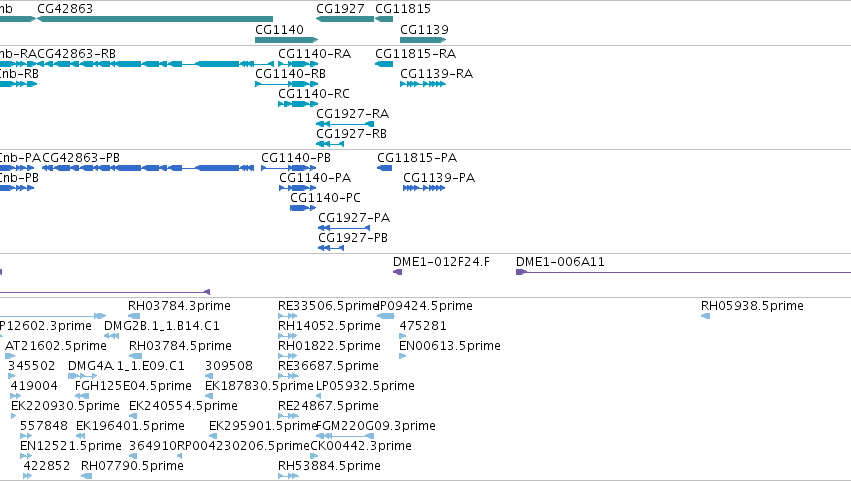Click the RH53884.5prime EST label
Screen dimensions: 851x481
point(329,467)
